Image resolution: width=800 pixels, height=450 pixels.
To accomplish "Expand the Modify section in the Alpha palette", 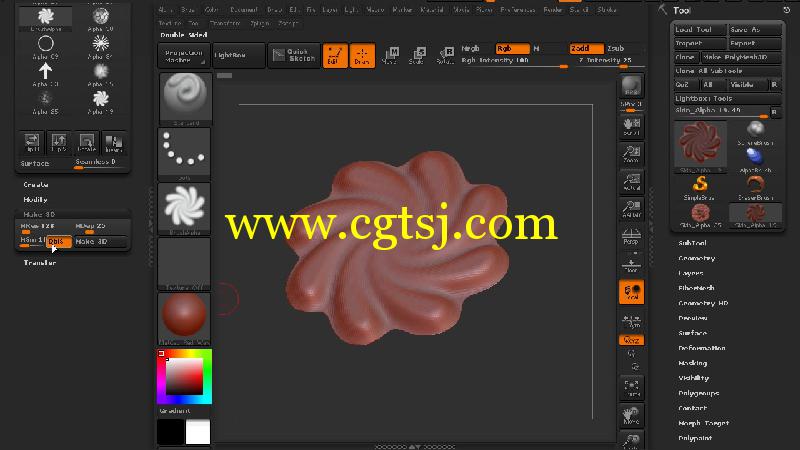I will point(35,199).
